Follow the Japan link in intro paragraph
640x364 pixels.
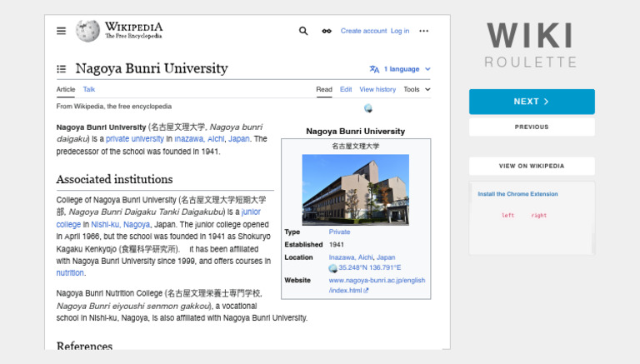coord(239,139)
